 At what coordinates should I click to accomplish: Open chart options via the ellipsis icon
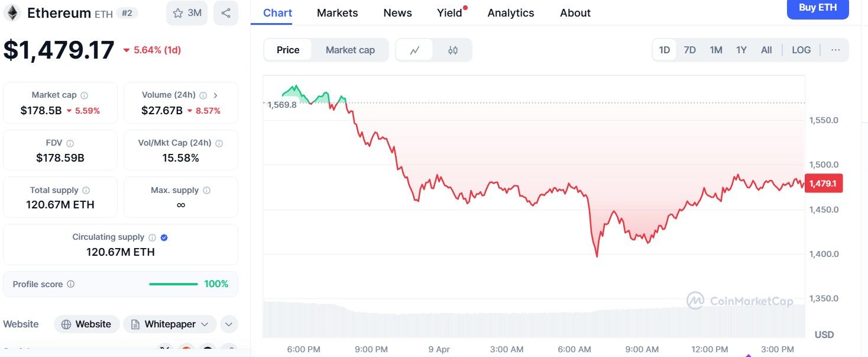pos(835,50)
